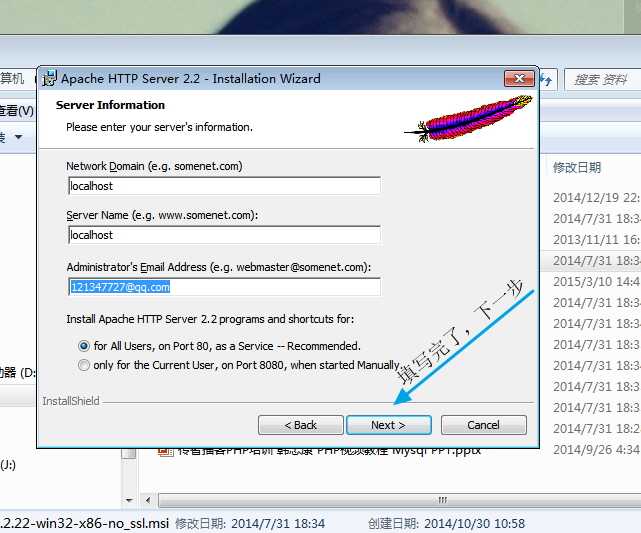Click Explorer search box 搜索 资料
641x533 pixels.
[x=602, y=80]
